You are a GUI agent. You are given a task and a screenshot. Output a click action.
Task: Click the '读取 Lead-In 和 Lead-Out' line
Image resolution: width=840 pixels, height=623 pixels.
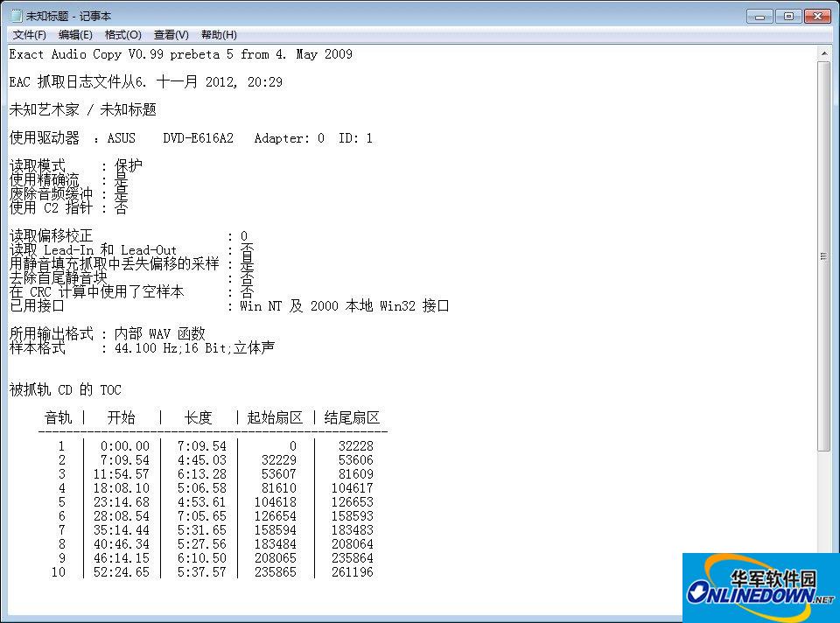132,249
